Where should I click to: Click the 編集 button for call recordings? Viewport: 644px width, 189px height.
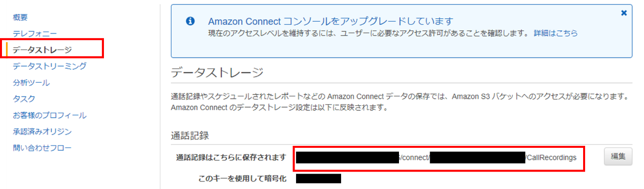click(618, 157)
